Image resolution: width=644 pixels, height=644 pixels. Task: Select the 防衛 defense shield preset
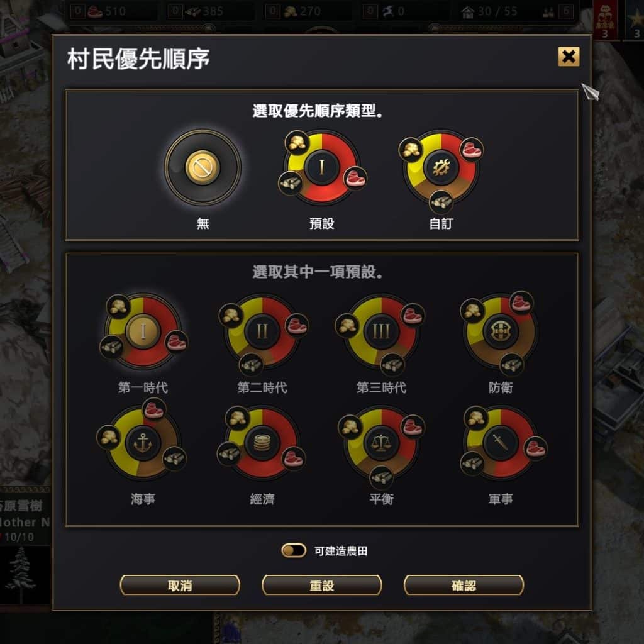pyautogui.click(x=500, y=331)
